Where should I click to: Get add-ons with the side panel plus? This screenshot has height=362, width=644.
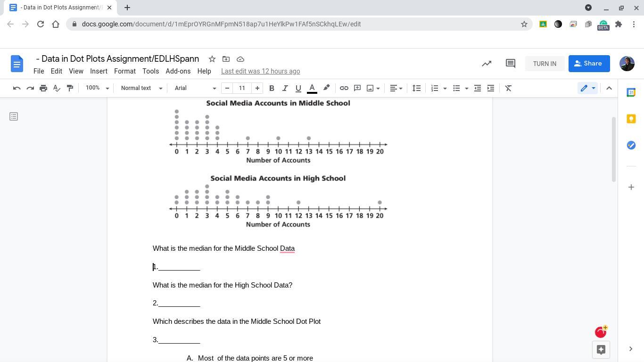[x=631, y=187]
